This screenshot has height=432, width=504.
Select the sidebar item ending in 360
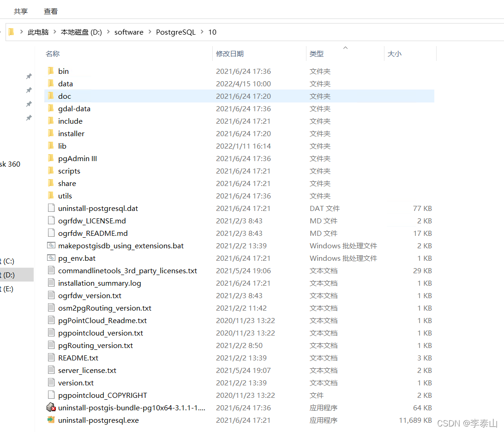click(x=10, y=164)
